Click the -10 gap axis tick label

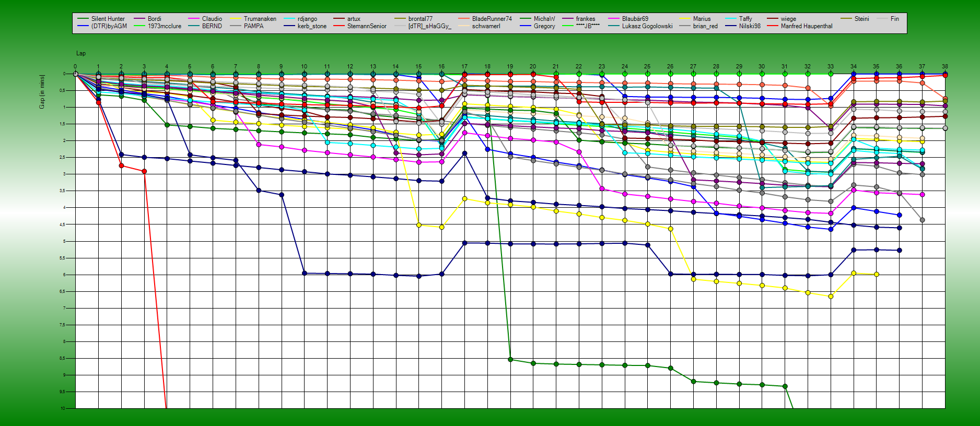63,408
